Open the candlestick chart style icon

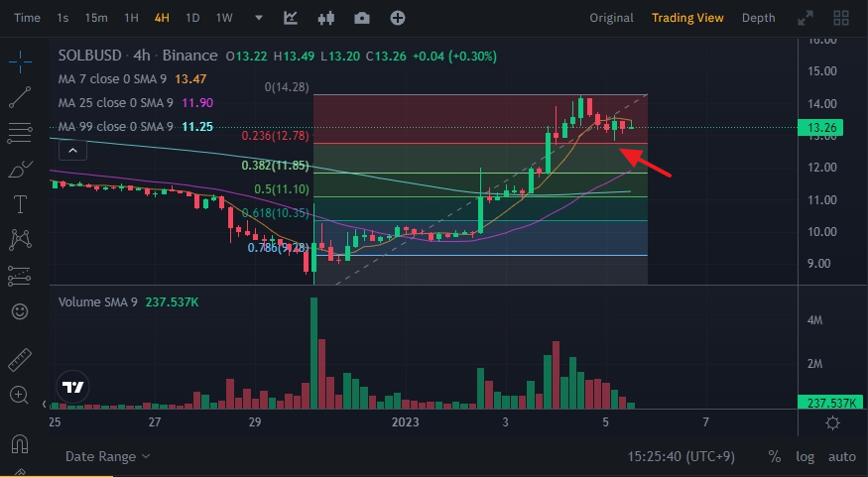click(326, 18)
